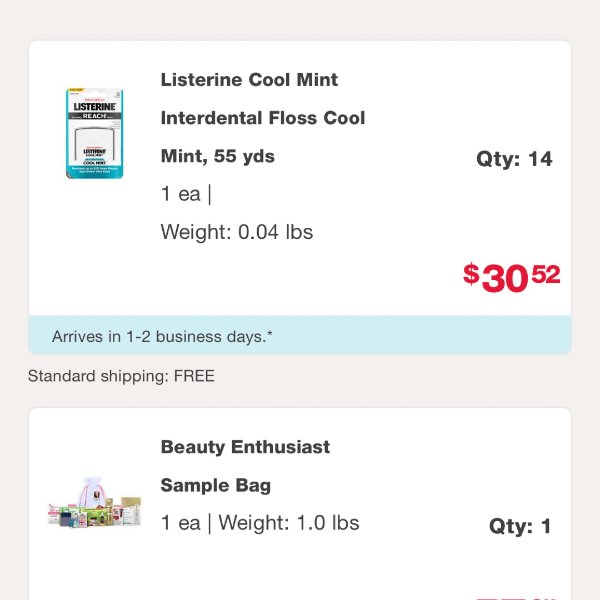
Task: Click the Sample Bag title line
Action: pyautogui.click(x=215, y=485)
